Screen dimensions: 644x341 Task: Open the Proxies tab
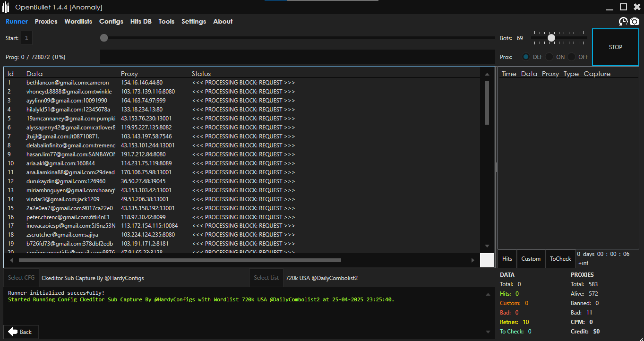click(46, 21)
